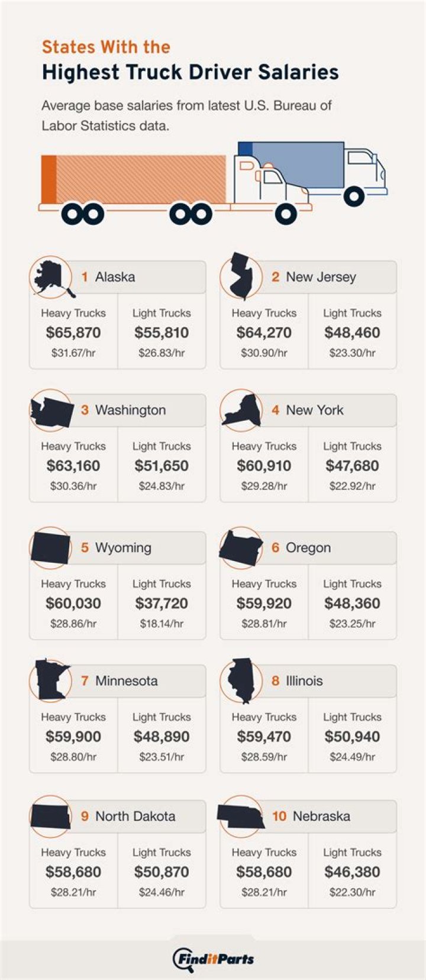426x980 pixels.
Task: Select Wyoming's light trucks salary $37,720
Action: pyautogui.click(x=162, y=604)
